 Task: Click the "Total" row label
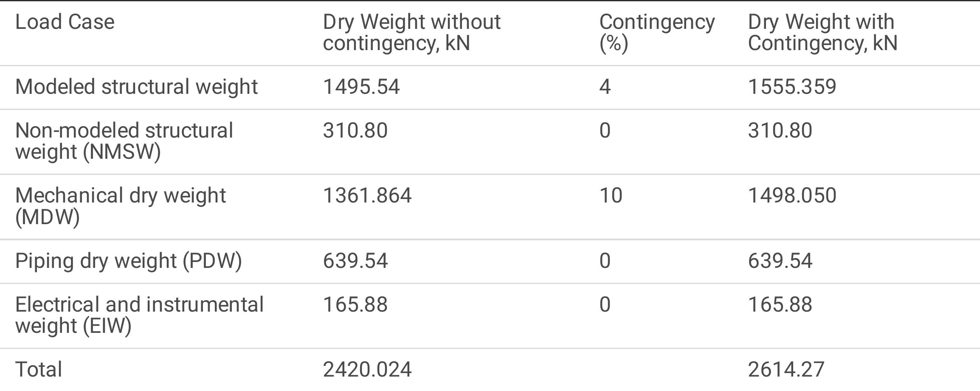39,369
